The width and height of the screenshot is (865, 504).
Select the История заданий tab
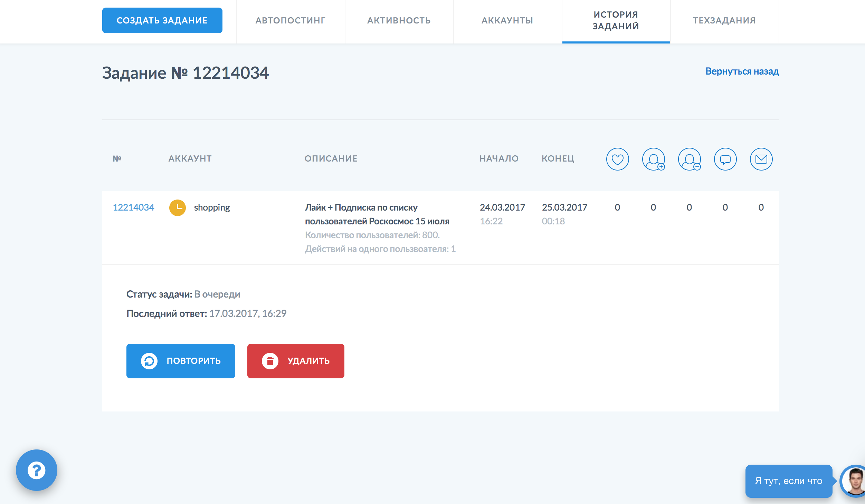[616, 20]
